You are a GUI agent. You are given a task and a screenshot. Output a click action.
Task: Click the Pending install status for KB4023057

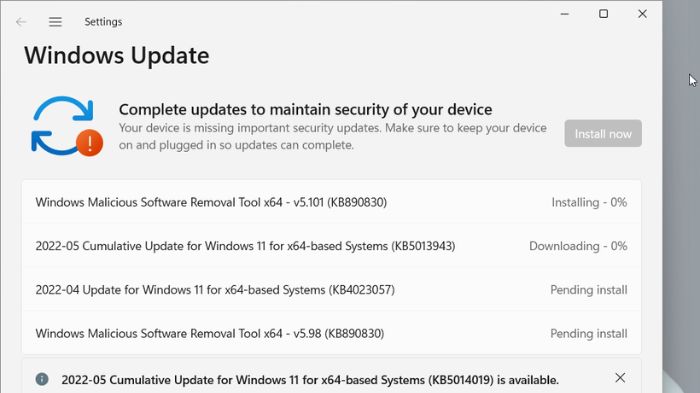[x=589, y=290]
